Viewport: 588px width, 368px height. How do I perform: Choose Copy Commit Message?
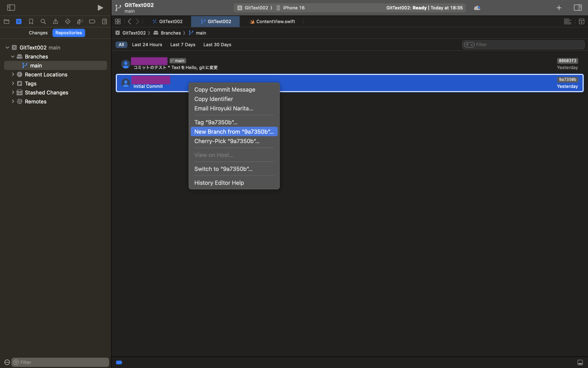[234, 89]
